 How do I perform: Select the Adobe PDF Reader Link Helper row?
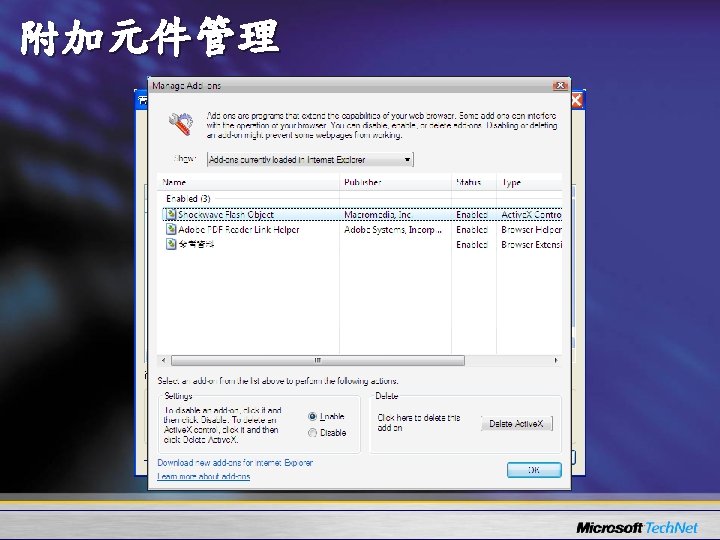pos(362,229)
